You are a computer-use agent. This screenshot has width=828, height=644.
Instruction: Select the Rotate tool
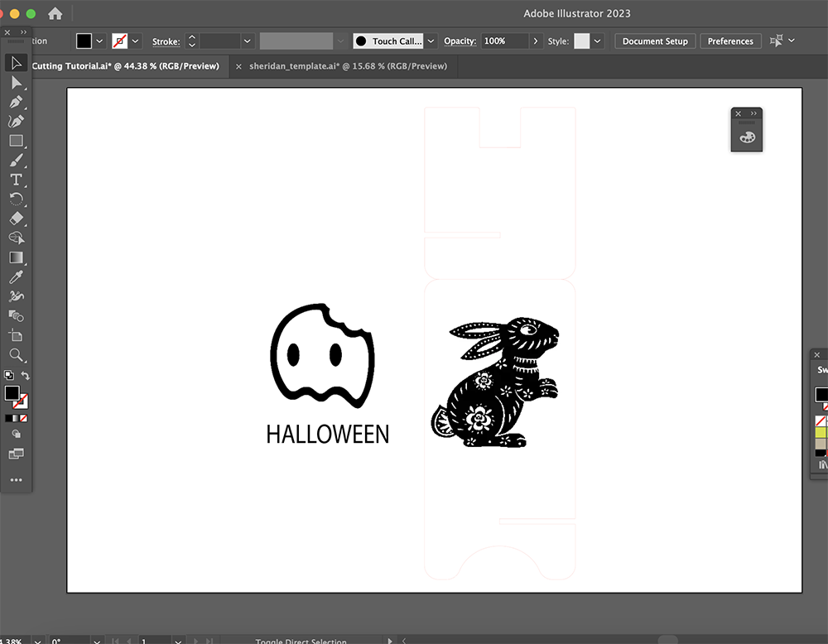click(x=15, y=199)
